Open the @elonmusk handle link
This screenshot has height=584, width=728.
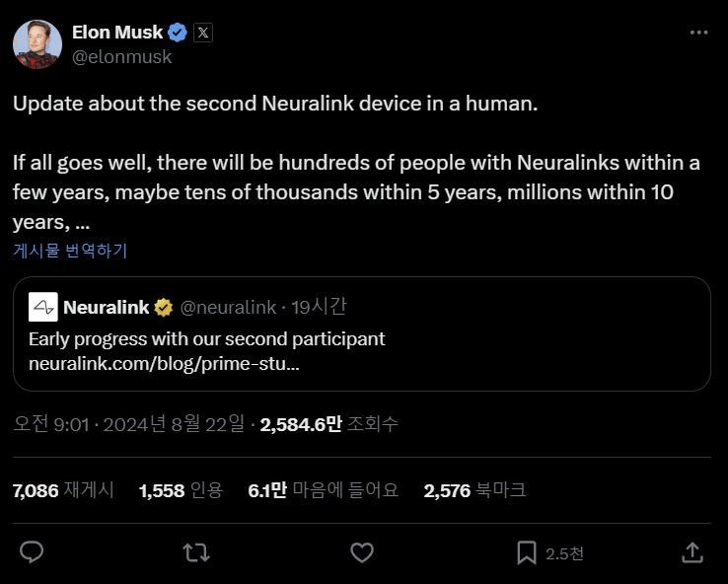click(x=121, y=57)
